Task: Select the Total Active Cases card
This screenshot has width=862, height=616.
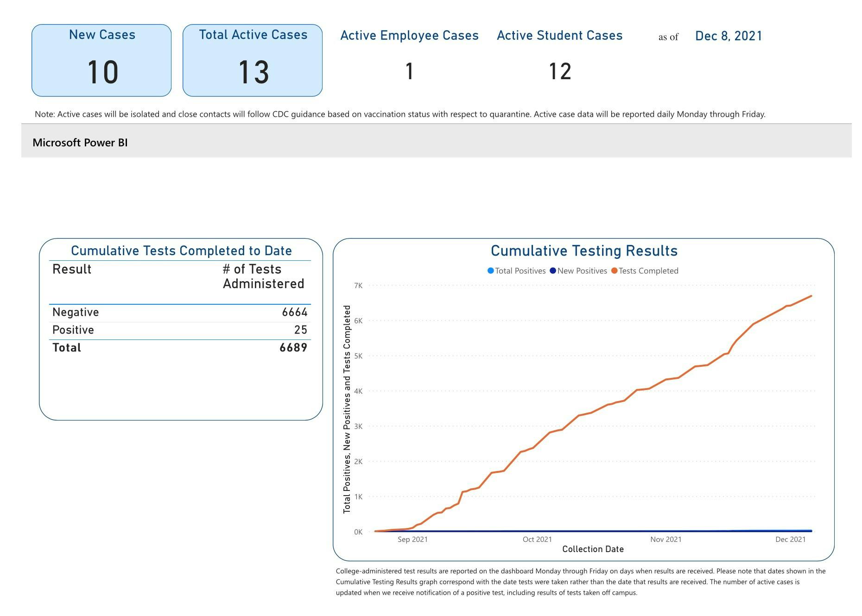Action: (253, 59)
